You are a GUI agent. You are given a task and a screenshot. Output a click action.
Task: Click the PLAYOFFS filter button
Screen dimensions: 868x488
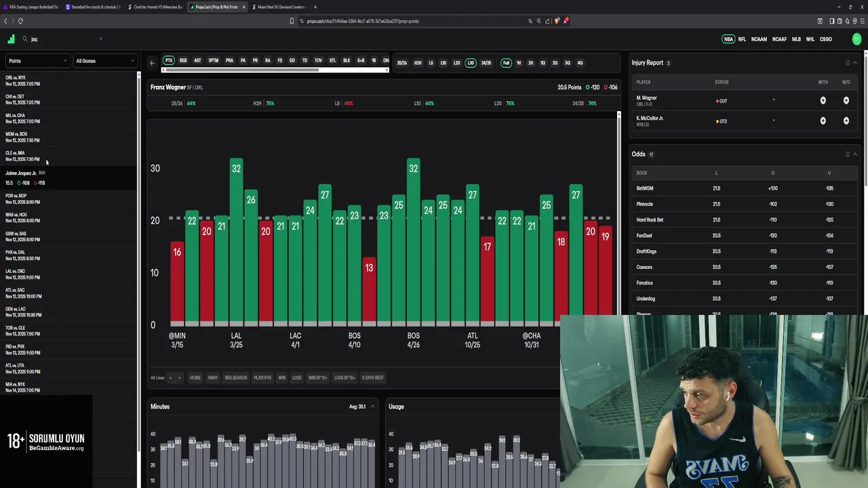(262, 378)
